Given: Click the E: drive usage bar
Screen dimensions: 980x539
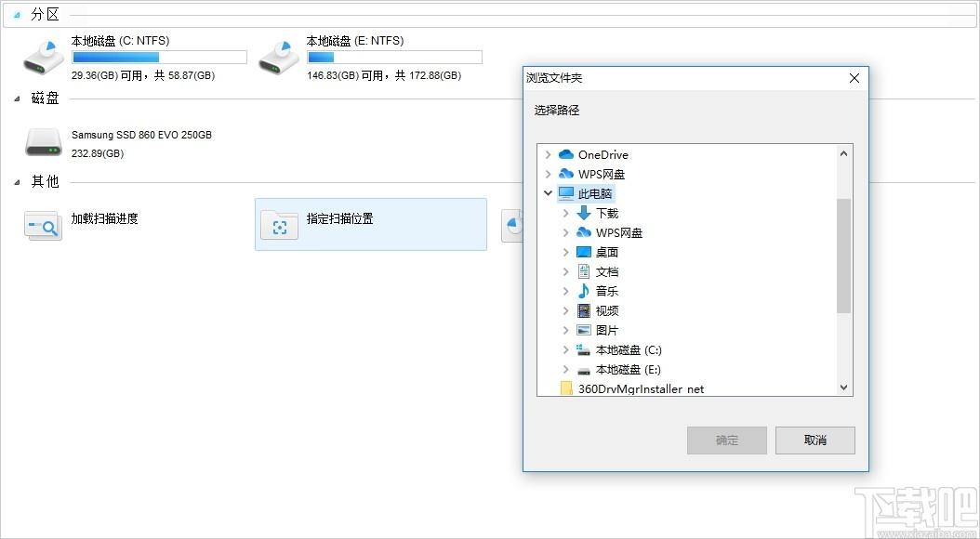Looking at the screenshot, I should (x=394, y=58).
